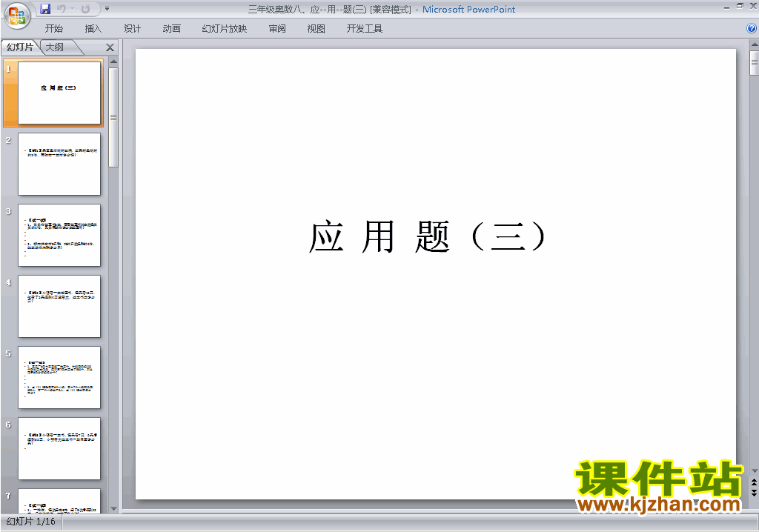The width and height of the screenshot is (759, 532).
Task: Go to next slide double-arrow button
Action: coord(754,492)
